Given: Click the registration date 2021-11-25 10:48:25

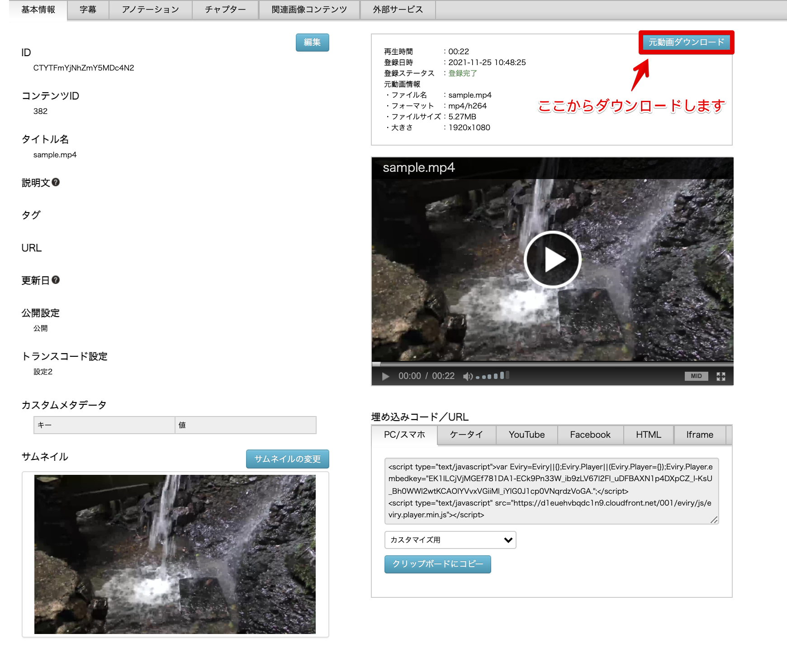Looking at the screenshot, I should click(487, 62).
